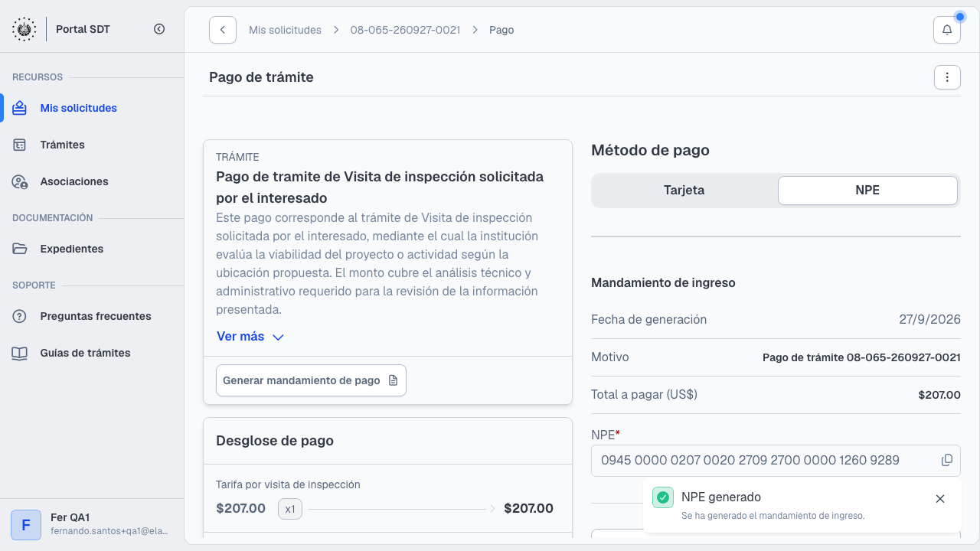Viewport: 980px width, 551px height.
Task: Collapse the sidebar with the arrow icon
Action: [x=159, y=29]
